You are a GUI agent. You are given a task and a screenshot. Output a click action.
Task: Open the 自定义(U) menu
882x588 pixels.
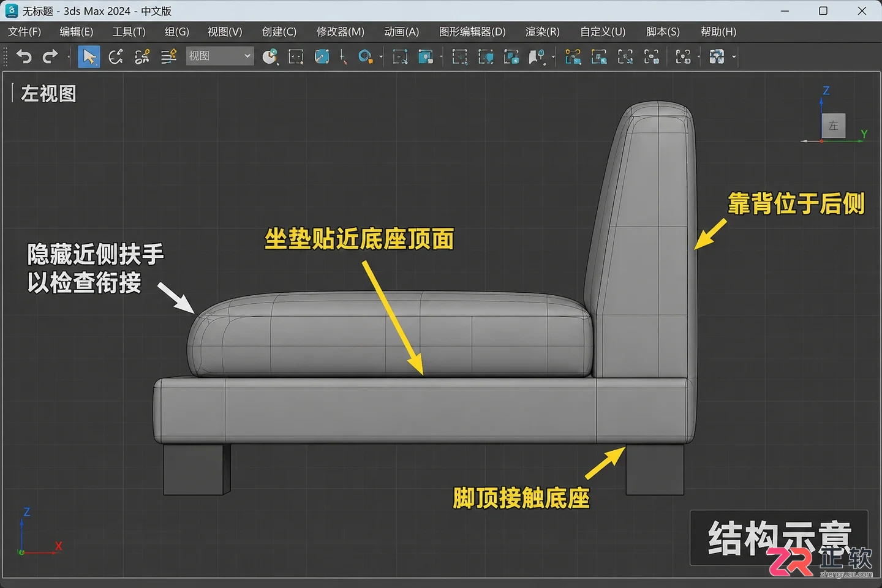(603, 32)
